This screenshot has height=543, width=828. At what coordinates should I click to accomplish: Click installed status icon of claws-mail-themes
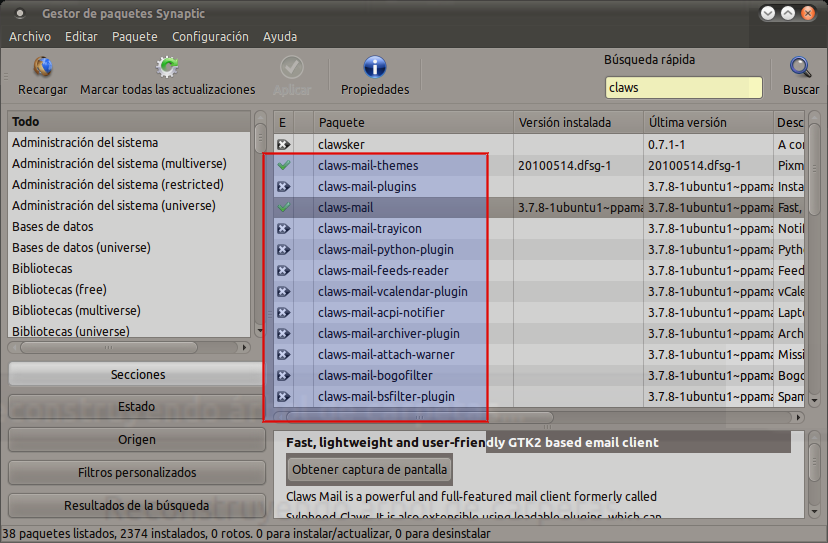coord(284,165)
